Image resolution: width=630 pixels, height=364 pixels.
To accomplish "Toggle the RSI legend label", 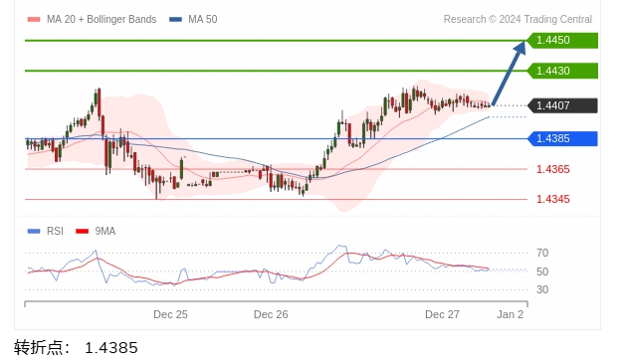I will (x=55, y=231).
